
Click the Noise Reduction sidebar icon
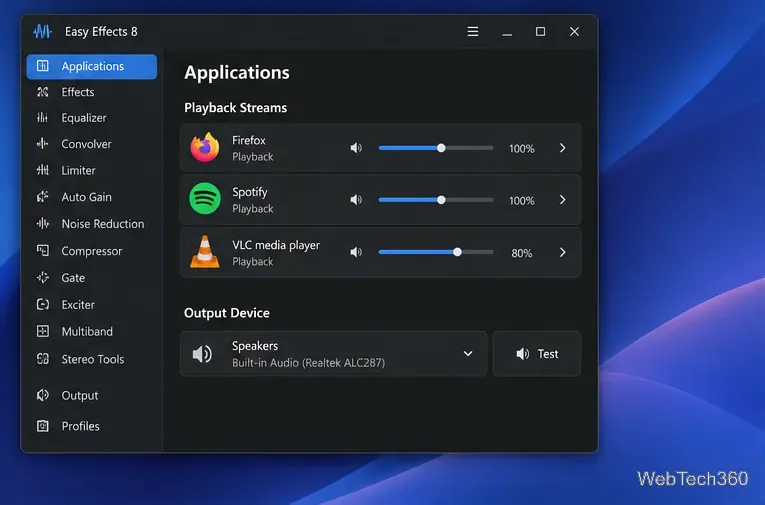pyautogui.click(x=43, y=223)
